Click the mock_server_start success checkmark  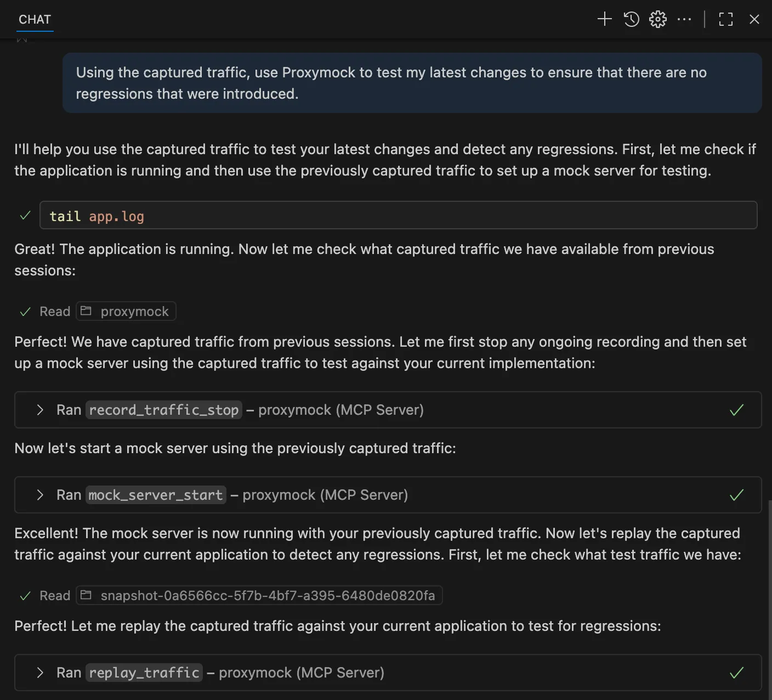[736, 495]
